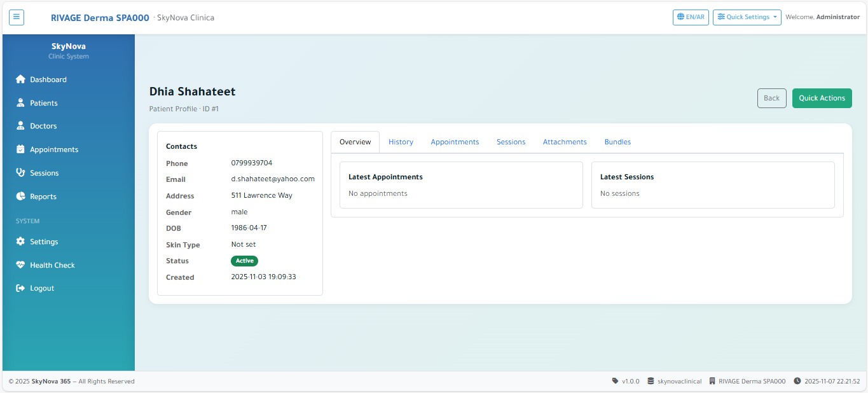Screen dimensions: 868x393
Task: Click the RIVAGE Derma SPA000 header link
Action: (100, 18)
